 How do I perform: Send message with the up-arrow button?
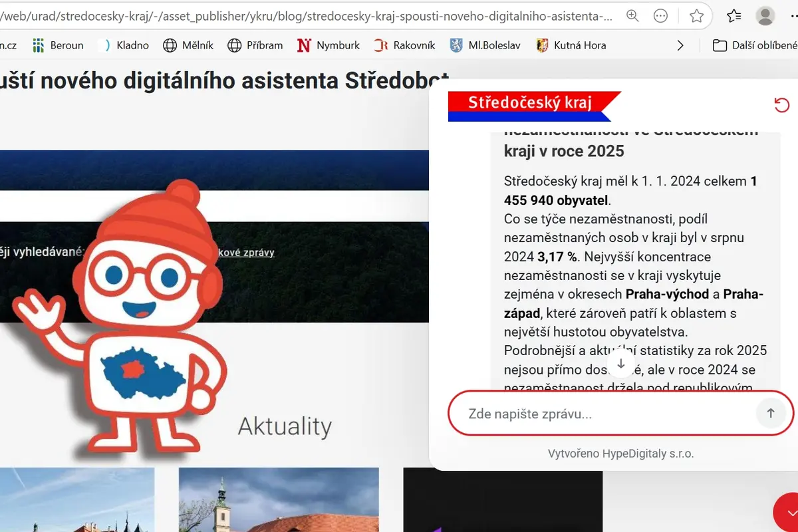771,413
